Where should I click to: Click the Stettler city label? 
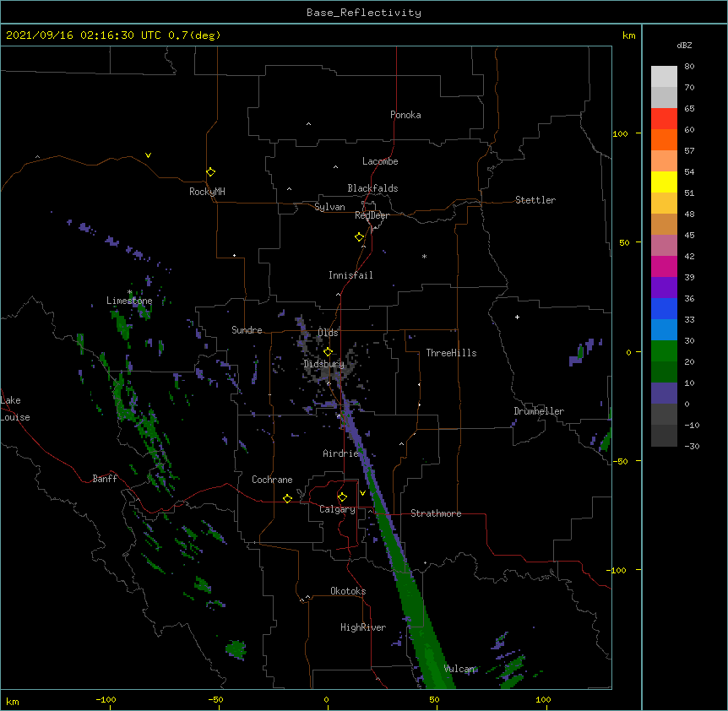click(x=535, y=200)
